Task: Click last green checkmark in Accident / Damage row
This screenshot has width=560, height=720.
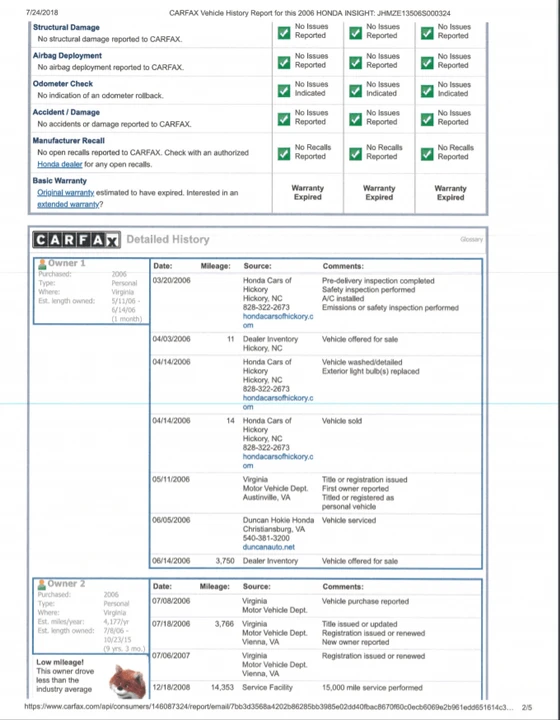Action: [427, 119]
